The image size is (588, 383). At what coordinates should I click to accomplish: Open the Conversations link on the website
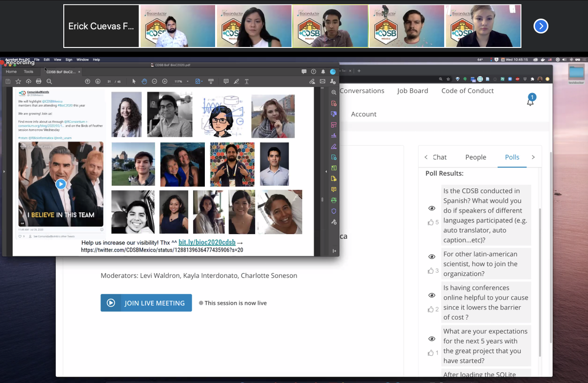pyautogui.click(x=362, y=91)
